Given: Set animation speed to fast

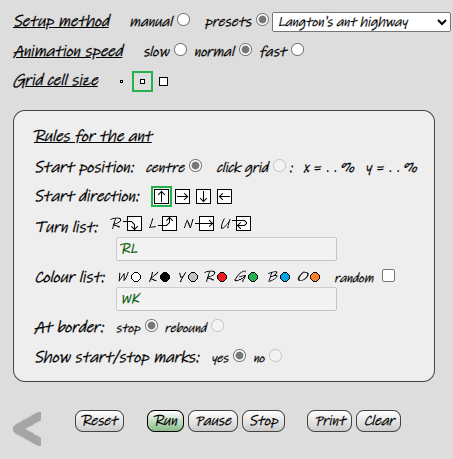Looking at the screenshot, I should coord(297,50).
